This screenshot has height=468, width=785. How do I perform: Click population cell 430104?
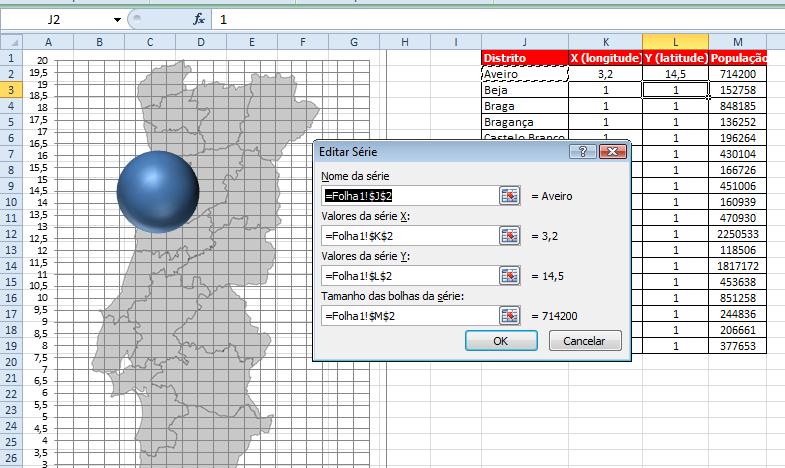tap(737, 154)
